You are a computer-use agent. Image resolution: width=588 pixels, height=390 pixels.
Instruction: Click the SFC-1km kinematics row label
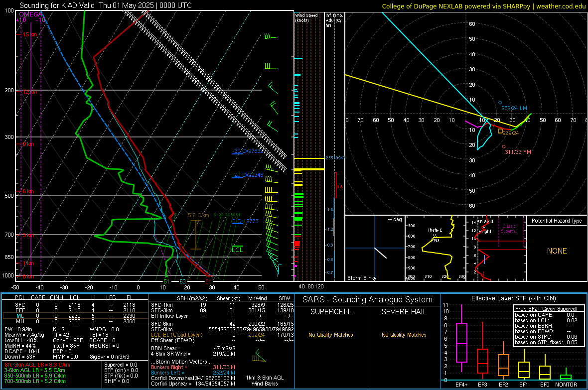(x=162, y=305)
